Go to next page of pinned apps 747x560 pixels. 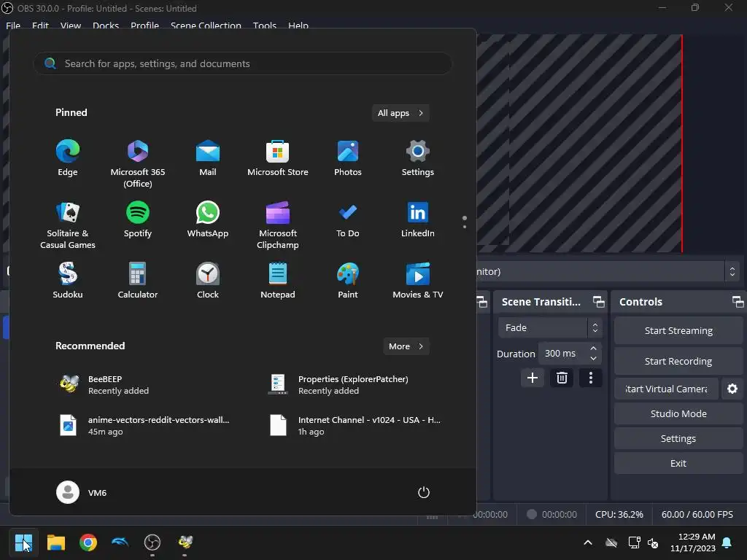click(x=465, y=227)
